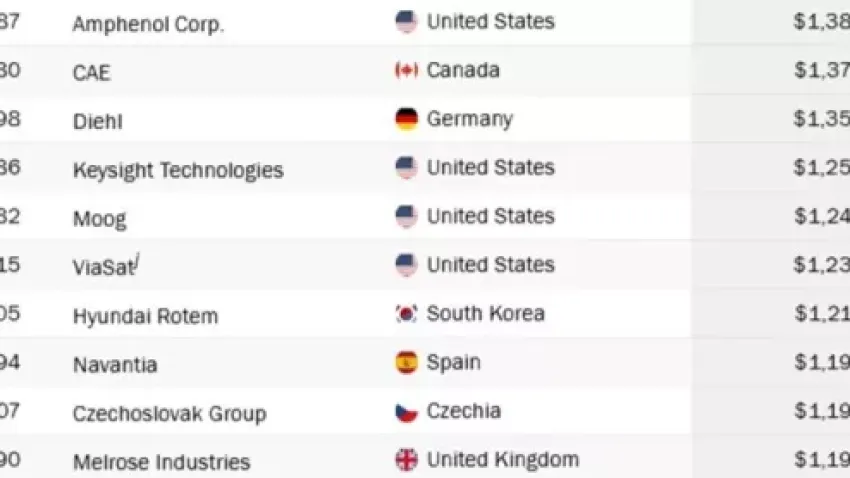Click the German flag in Diehl row
The height and width of the screenshot is (478, 850).
pyautogui.click(x=406, y=119)
